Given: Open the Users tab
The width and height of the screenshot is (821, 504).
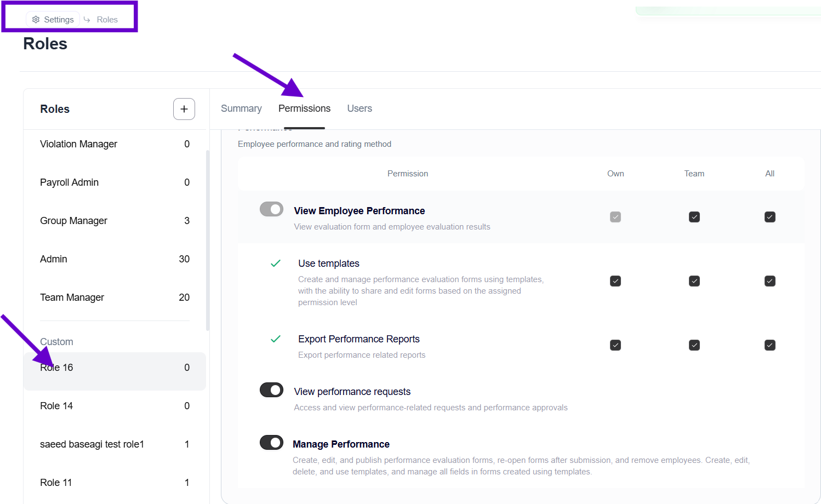Looking at the screenshot, I should [360, 108].
